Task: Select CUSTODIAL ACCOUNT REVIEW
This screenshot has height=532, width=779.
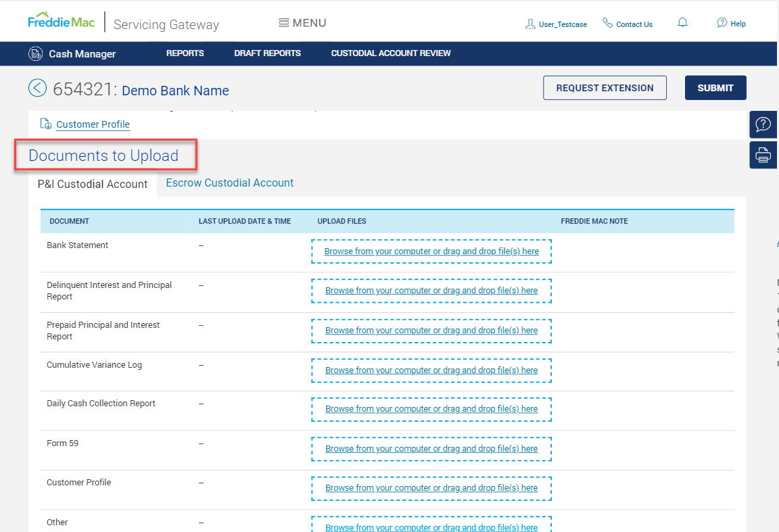Action: pos(391,53)
